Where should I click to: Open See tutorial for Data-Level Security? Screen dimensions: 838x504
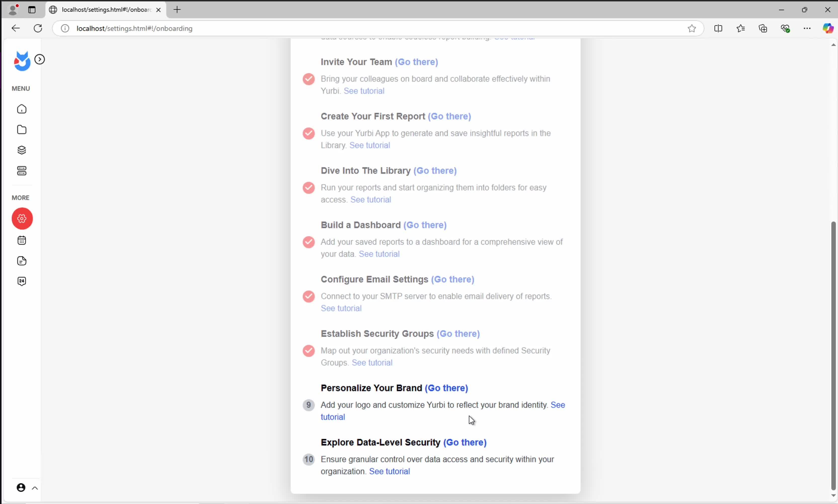coord(390,471)
